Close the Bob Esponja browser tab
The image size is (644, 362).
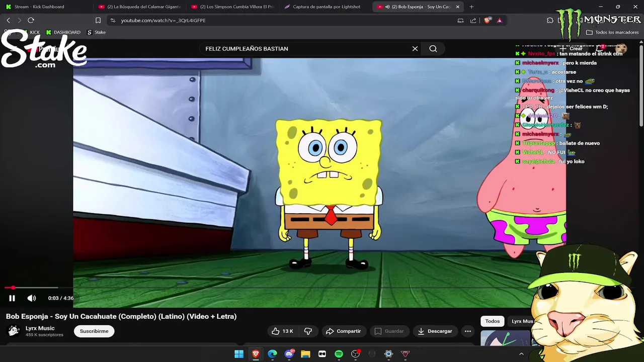coord(458,7)
